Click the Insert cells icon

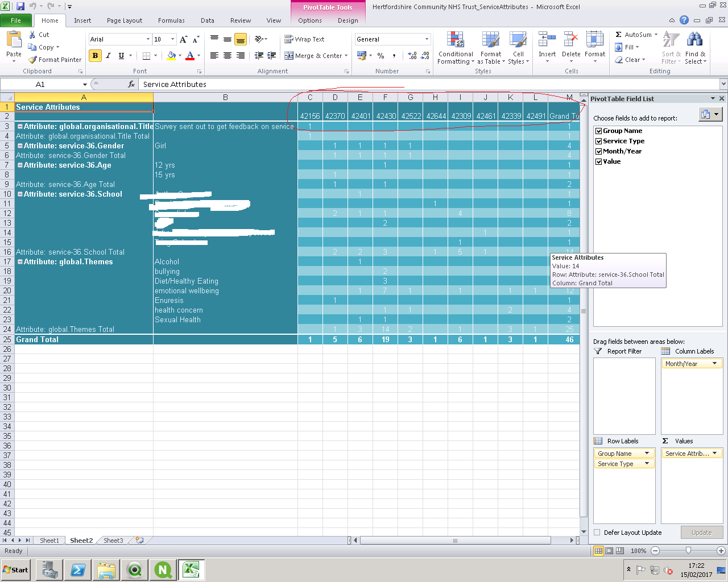click(547, 40)
